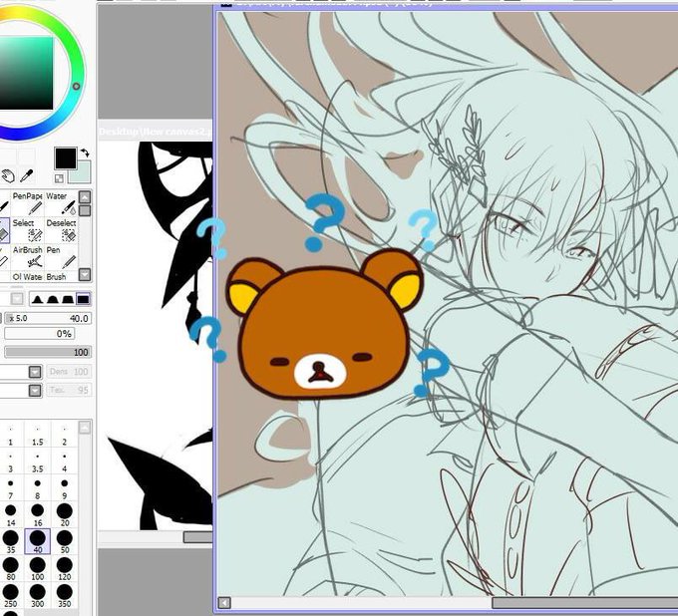Open the brush texture dropdown beside Tex
The image size is (678, 616).
(x=35, y=390)
